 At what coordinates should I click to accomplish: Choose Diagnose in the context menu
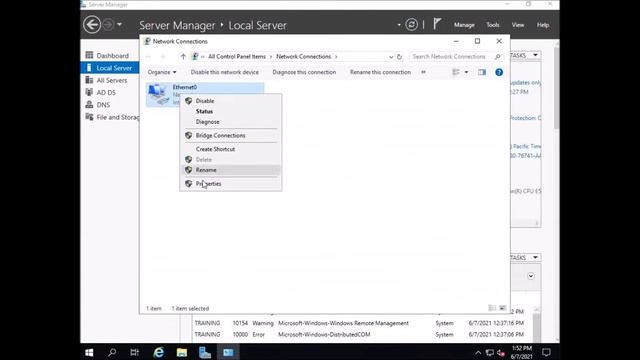click(x=231, y=122)
